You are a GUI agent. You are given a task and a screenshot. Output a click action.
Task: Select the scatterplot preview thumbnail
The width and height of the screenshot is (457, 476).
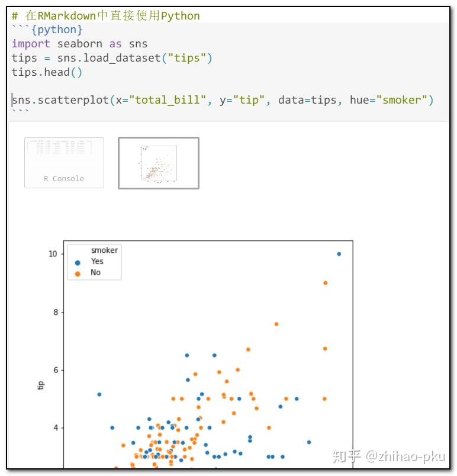(158, 162)
